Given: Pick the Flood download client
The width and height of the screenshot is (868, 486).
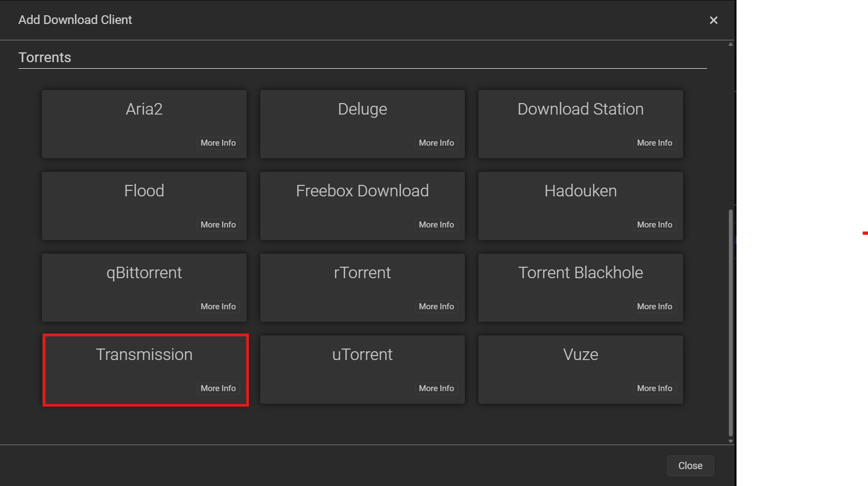Looking at the screenshot, I should 144,206.
